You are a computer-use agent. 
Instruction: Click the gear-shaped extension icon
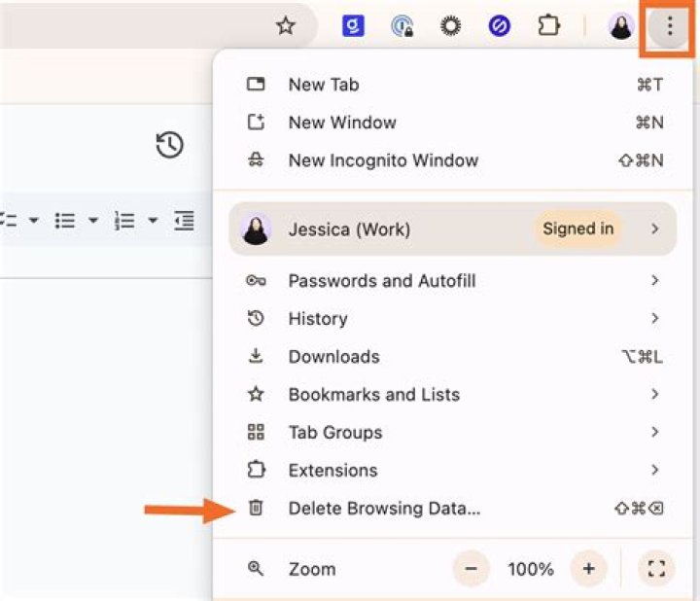(x=450, y=26)
